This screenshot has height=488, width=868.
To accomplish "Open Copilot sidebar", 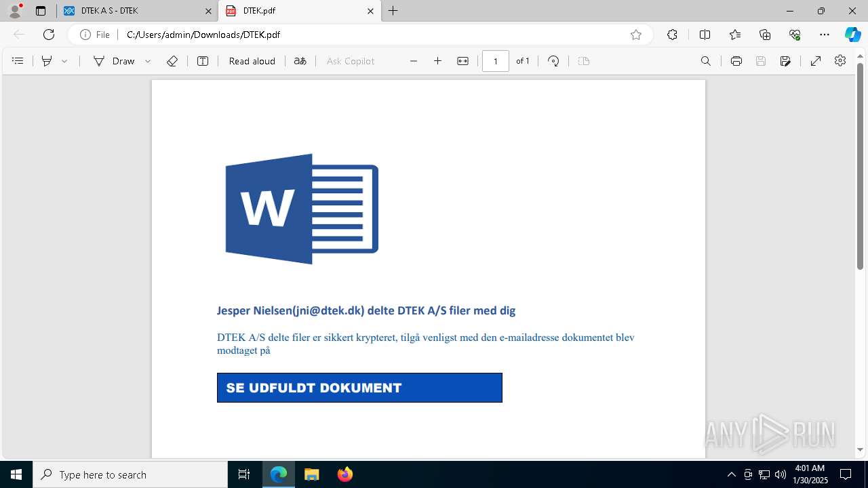I will pyautogui.click(x=852, y=35).
